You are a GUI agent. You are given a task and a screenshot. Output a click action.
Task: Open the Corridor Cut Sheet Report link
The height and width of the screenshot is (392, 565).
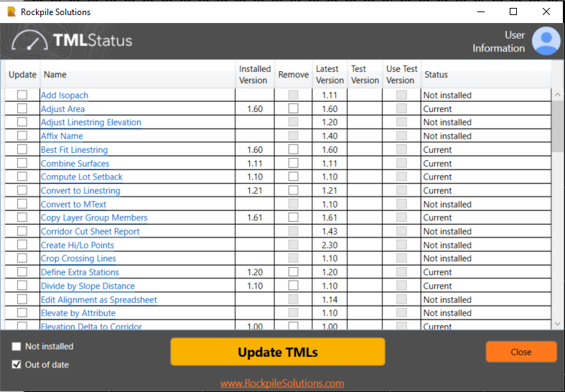tap(90, 231)
